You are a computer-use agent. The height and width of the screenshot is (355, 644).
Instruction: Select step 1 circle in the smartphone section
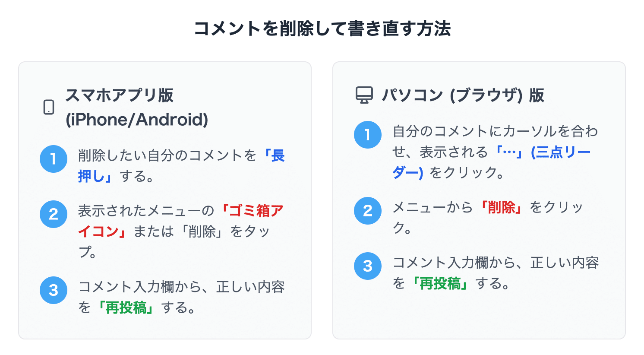tap(54, 159)
